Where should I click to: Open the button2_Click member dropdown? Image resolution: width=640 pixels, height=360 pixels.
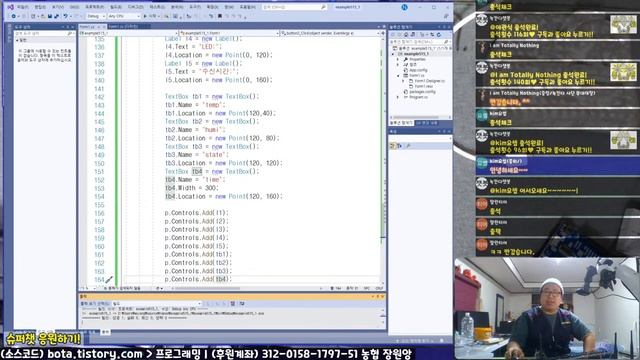point(330,33)
